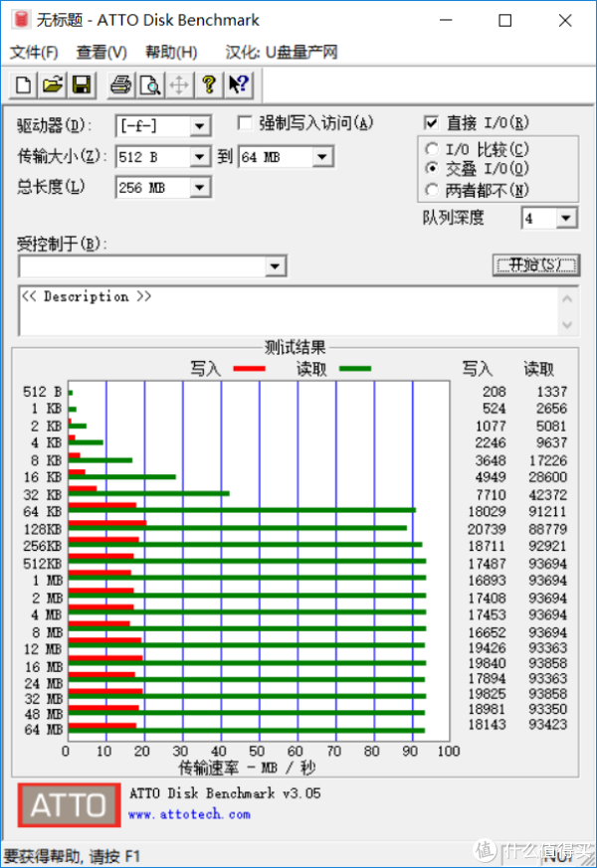
Task: Click the Open folder toolbar icon
Action: 52,86
